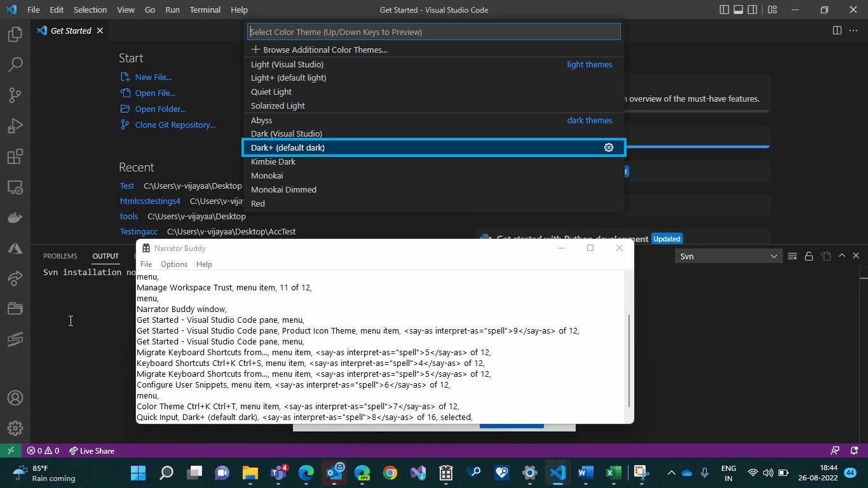This screenshot has height=488, width=868.
Task: Open Source Control view in activity bar
Action: click(x=15, y=95)
